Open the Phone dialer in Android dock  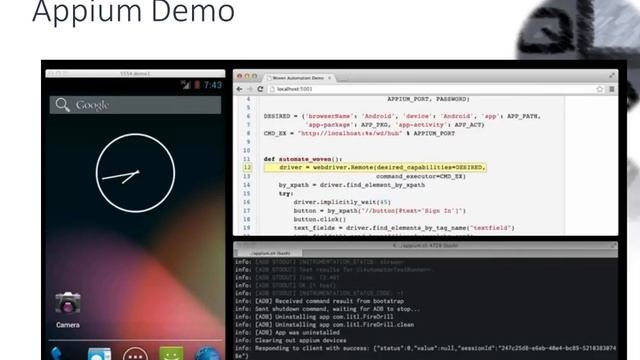coord(57,353)
